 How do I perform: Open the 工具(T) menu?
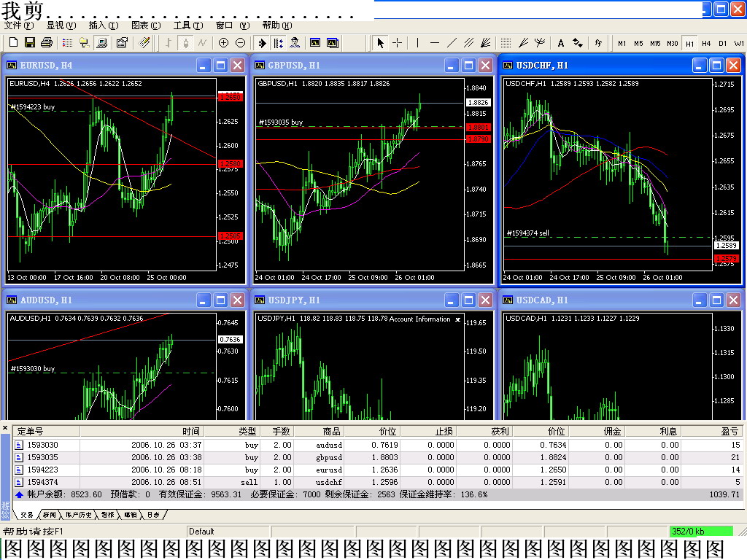pos(187,26)
